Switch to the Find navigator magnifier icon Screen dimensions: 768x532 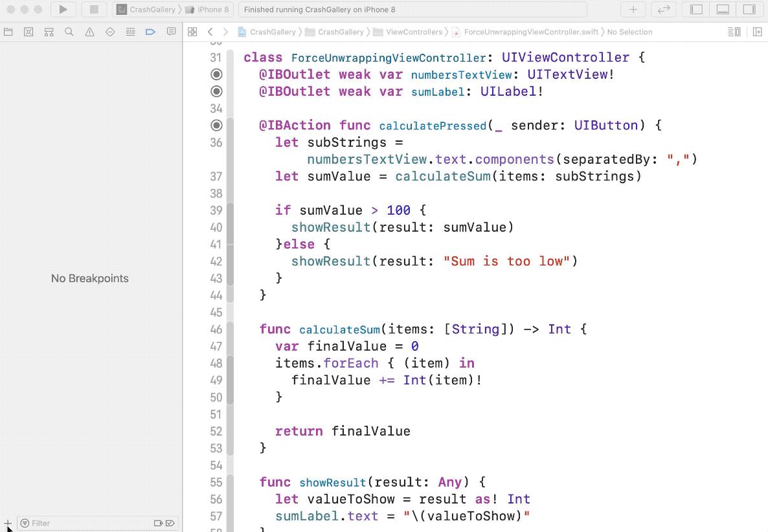69,32
